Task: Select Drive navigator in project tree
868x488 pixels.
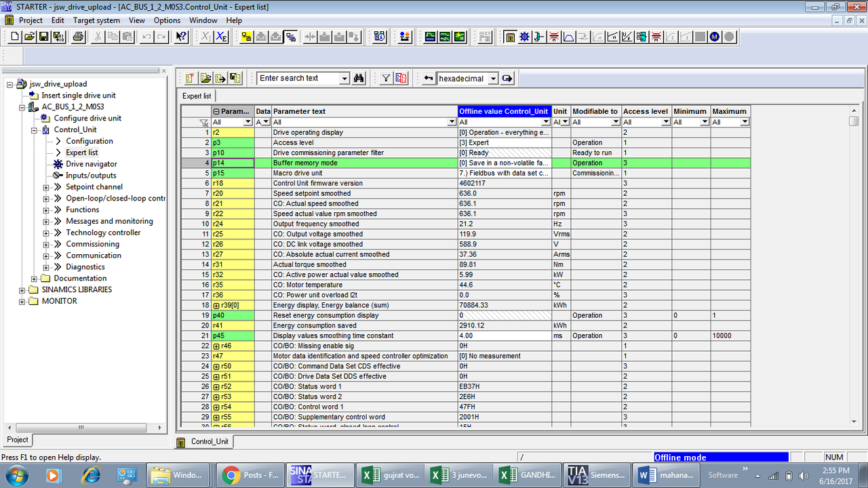Action: click(x=91, y=164)
